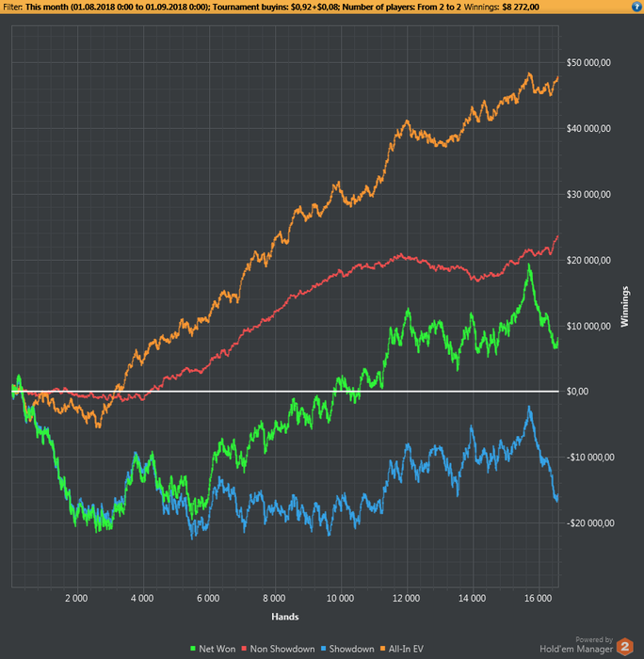Toggle the All-In EV legend entry
The width and height of the screenshot is (644, 659).
pyautogui.click(x=401, y=649)
